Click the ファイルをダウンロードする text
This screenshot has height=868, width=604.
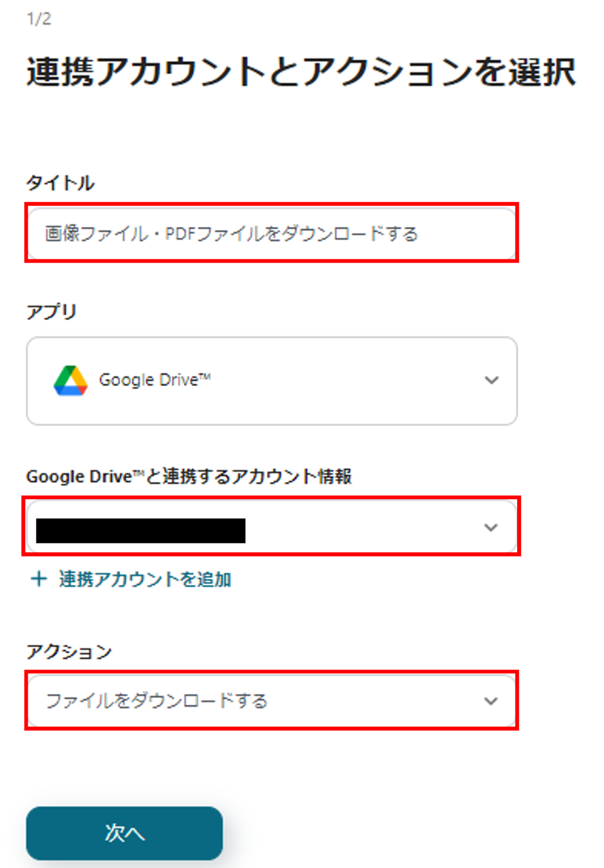pyautogui.click(x=157, y=701)
